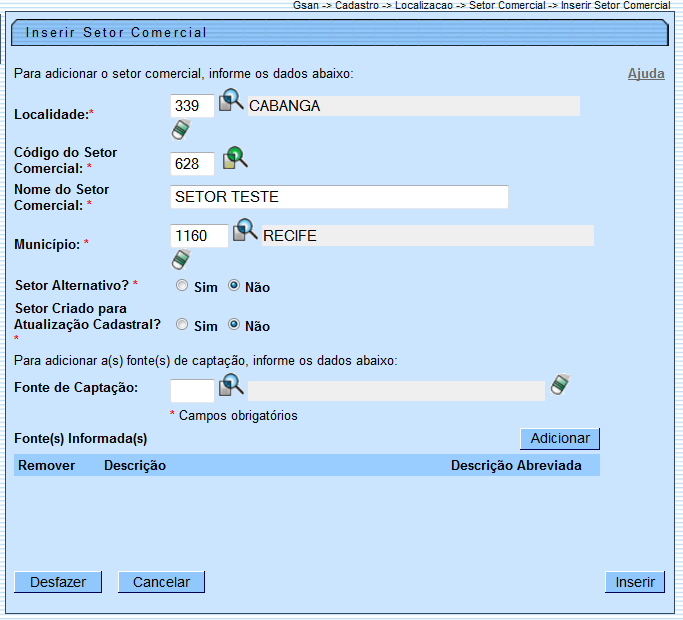Screen dimensions: 683x620
Task: Choose Não for Atualização Cadastral
Action: click(x=234, y=325)
